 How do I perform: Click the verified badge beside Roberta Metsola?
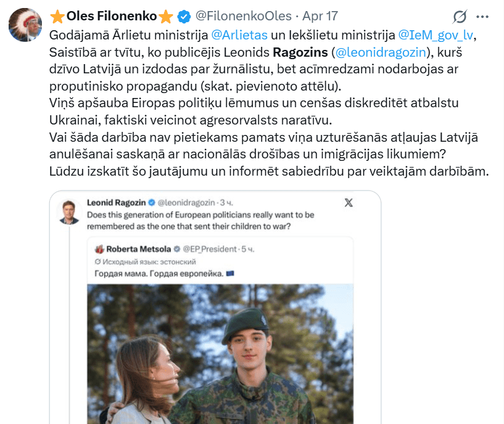pos(176,249)
